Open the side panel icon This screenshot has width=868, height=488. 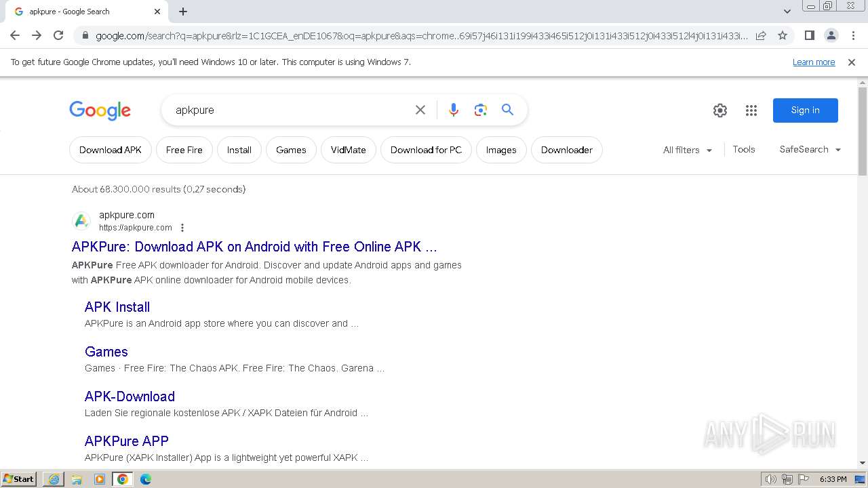point(809,35)
